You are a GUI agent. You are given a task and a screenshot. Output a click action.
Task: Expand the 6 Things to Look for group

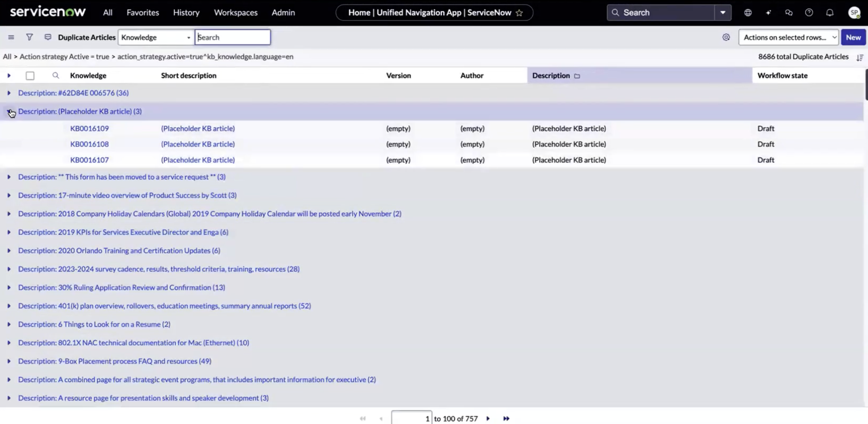9,324
